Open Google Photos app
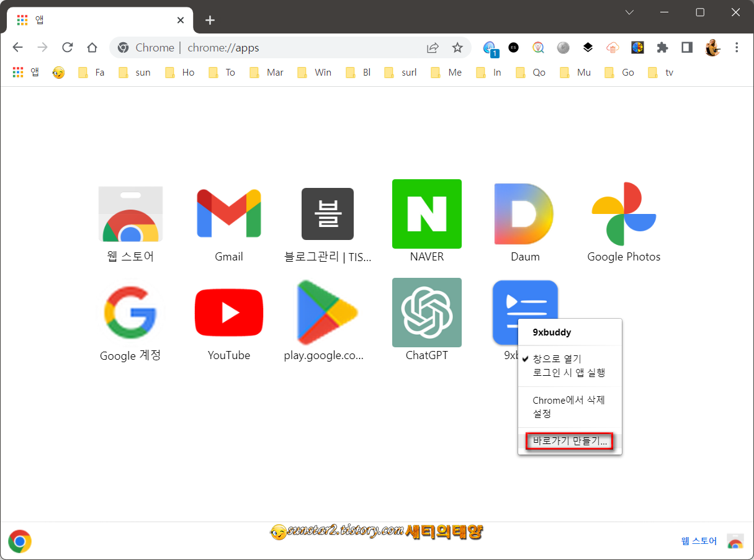 624,214
